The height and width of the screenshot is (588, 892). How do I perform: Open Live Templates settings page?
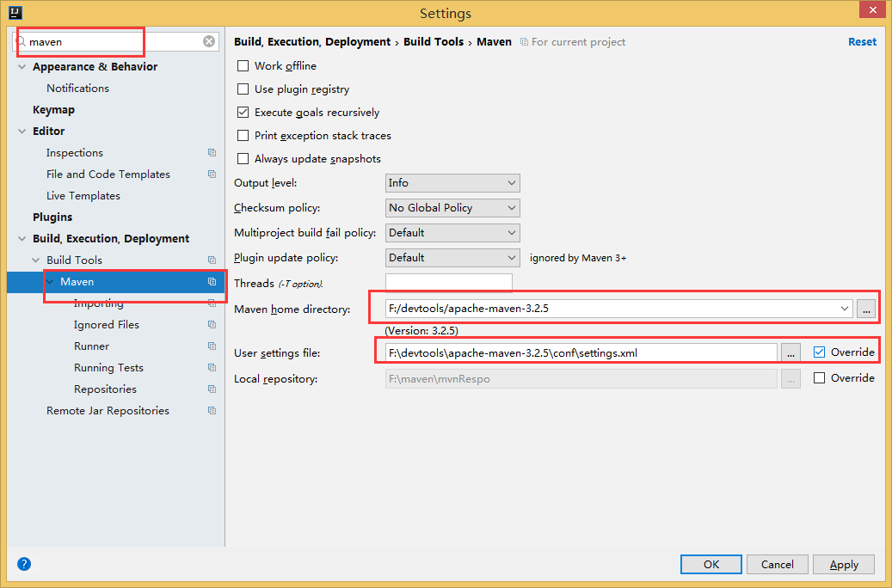tap(83, 196)
